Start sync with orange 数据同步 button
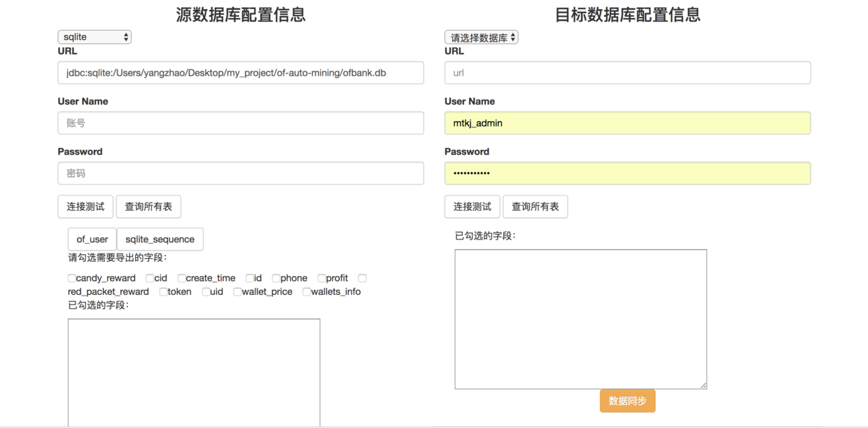Image resolution: width=868 pixels, height=428 pixels. click(628, 401)
